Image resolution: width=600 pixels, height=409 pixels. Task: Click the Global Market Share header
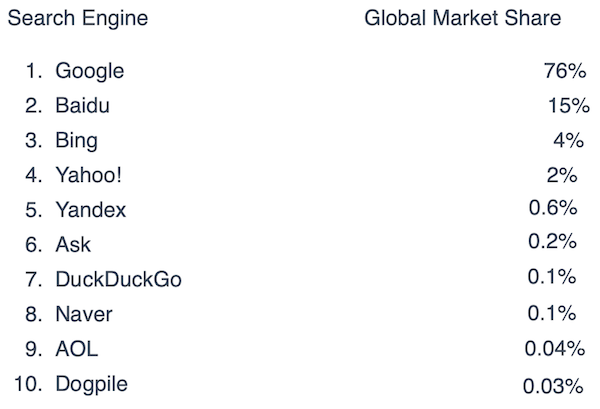pyautogui.click(x=462, y=18)
